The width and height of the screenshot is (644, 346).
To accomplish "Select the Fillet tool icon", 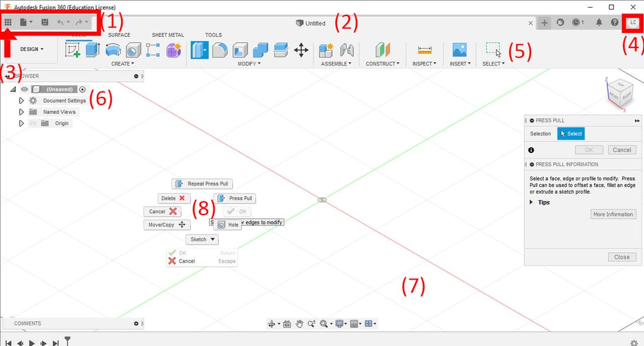I will (220, 50).
